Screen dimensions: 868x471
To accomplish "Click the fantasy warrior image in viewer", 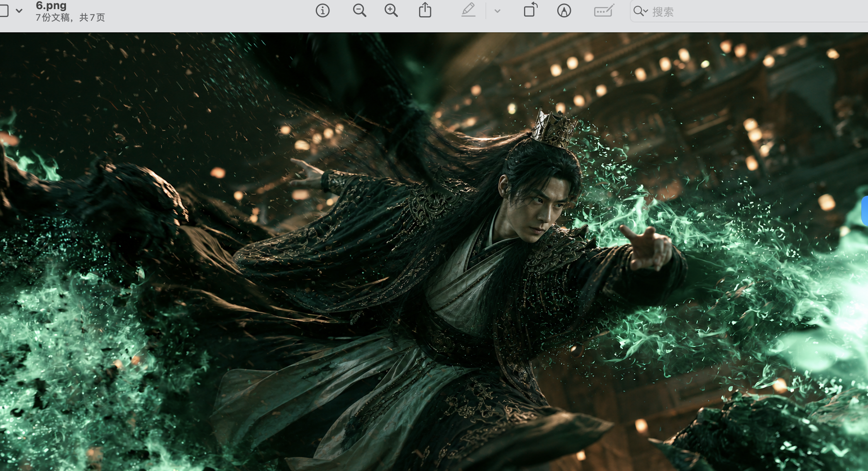I will coord(434,252).
